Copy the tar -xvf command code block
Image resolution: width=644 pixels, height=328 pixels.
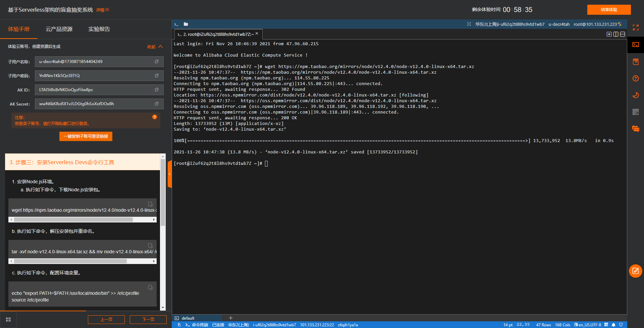pos(150,246)
